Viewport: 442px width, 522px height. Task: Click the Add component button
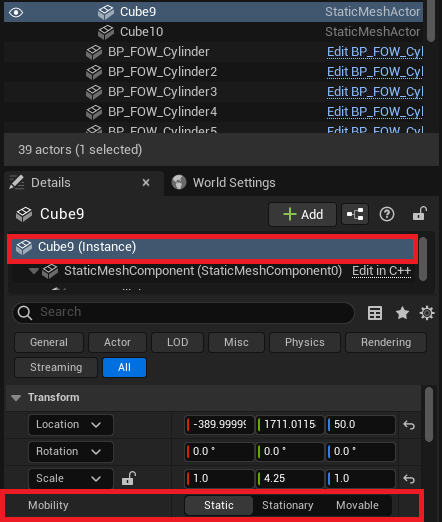point(303,214)
